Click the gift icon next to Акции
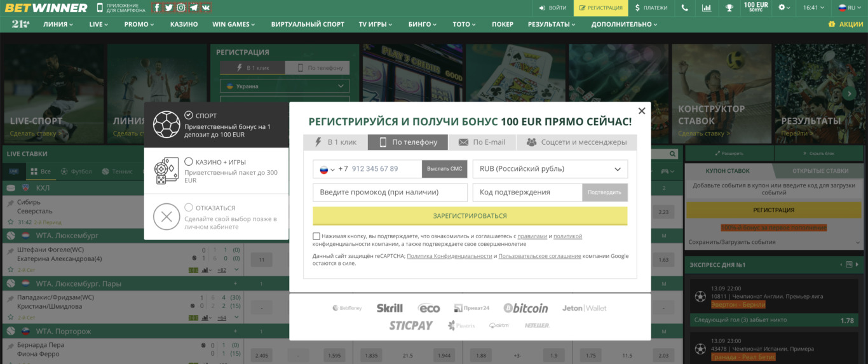Image resolution: width=868 pixels, height=364 pixels. (832, 24)
